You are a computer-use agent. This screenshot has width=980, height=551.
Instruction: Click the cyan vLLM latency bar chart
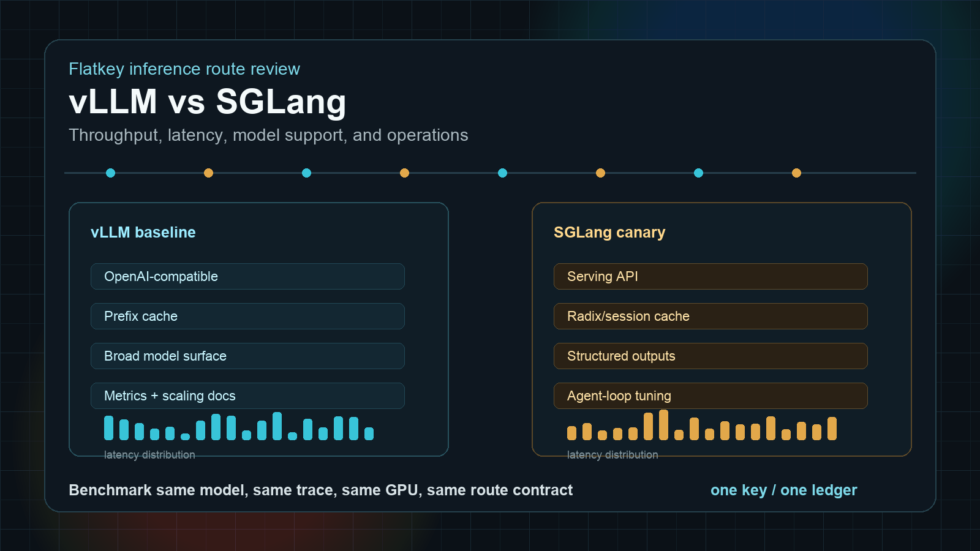pyautogui.click(x=239, y=426)
